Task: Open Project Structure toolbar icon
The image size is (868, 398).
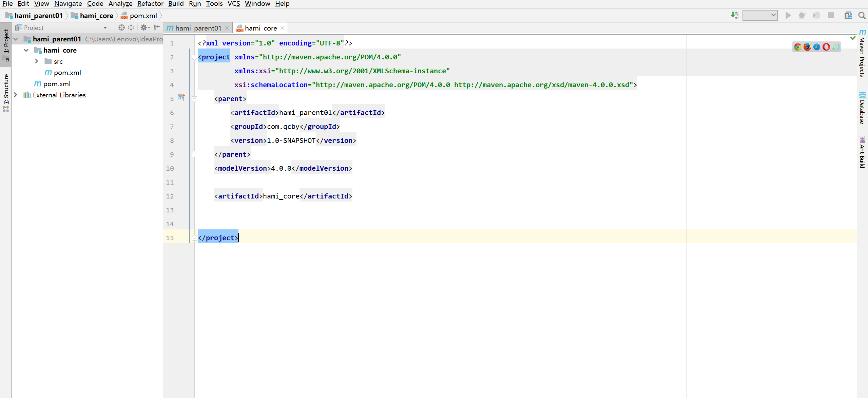Action: [x=848, y=16]
